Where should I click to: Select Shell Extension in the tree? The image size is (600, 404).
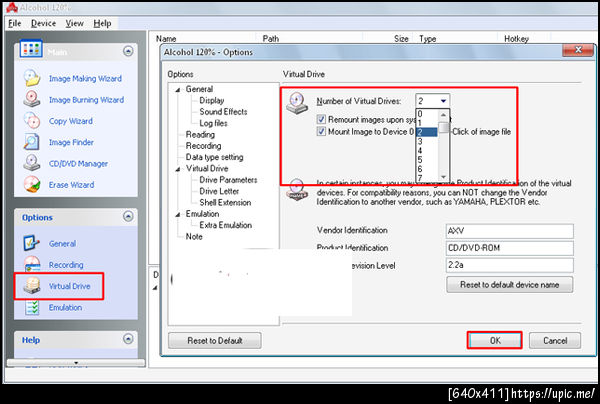tap(225, 202)
